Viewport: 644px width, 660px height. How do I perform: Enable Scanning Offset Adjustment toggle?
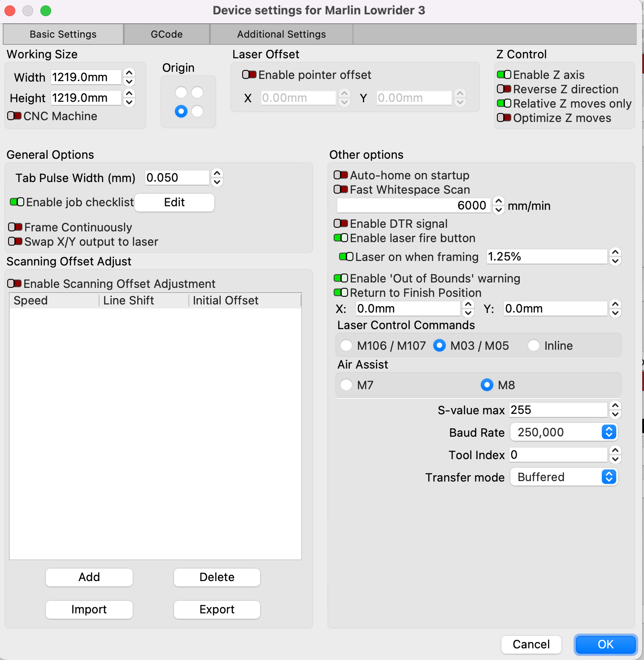14,284
